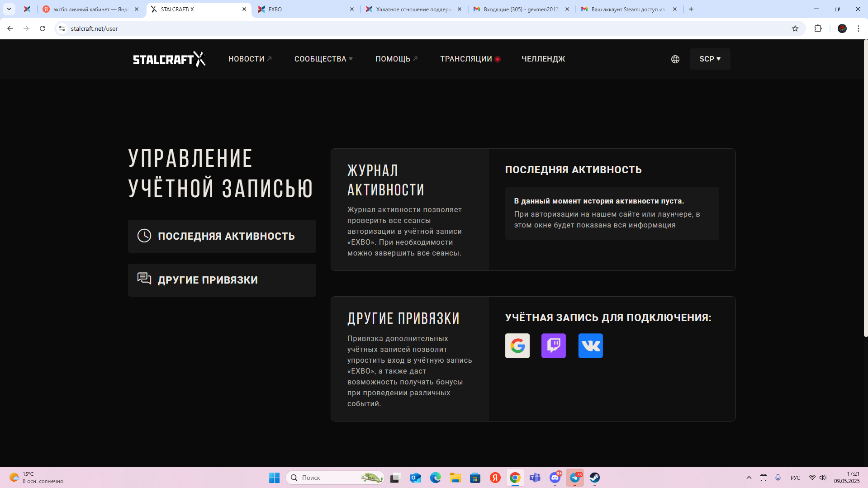The width and height of the screenshot is (868, 488).
Task: Reload the stalcraft.net page
Action: (x=43, y=28)
